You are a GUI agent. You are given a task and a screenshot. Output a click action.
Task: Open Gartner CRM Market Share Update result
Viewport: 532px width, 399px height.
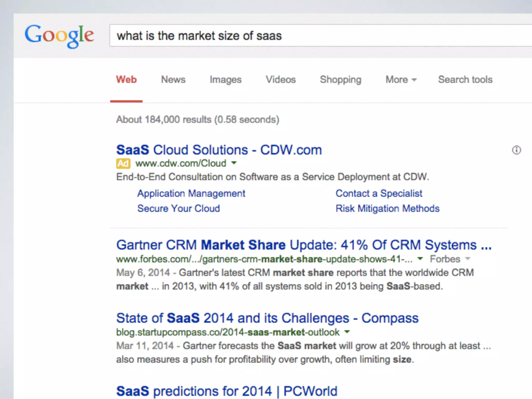[x=304, y=245]
